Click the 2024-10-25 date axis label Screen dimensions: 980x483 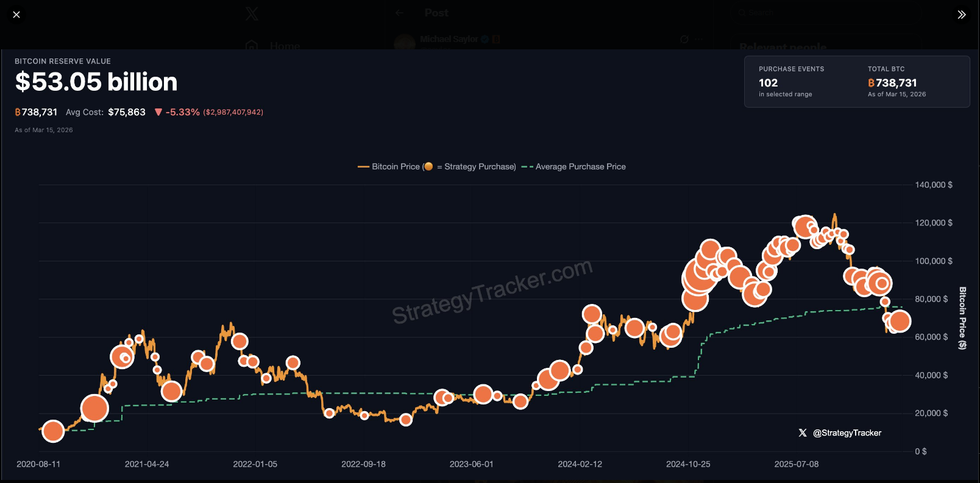click(x=688, y=464)
